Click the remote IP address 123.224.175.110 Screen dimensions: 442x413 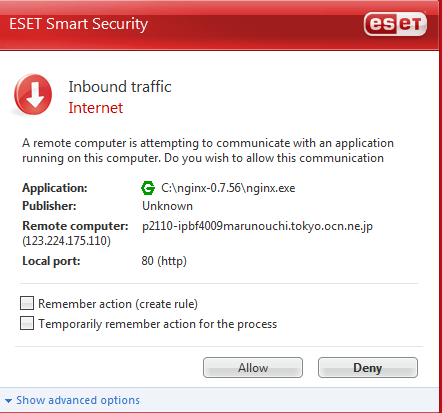66,241
